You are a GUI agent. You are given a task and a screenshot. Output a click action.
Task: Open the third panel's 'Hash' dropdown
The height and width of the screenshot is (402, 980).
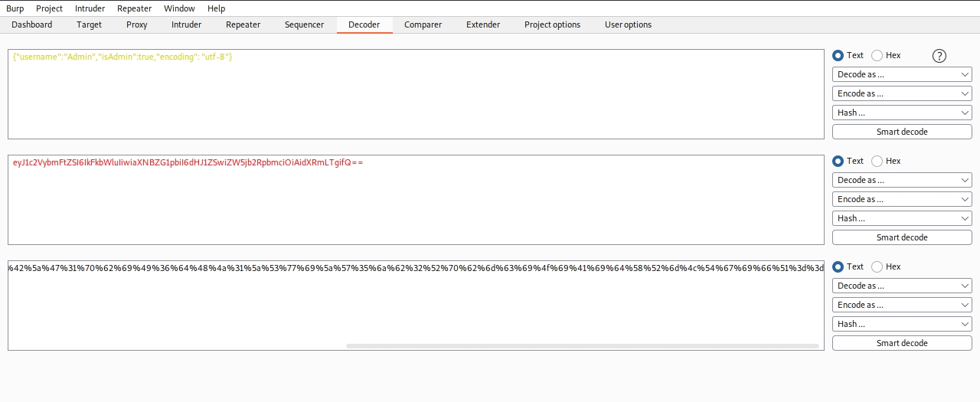pyautogui.click(x=902, y=324)
